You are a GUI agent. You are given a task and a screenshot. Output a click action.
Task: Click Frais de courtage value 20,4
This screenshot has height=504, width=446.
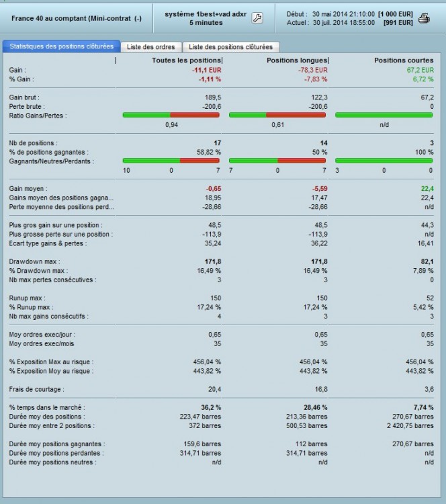[214, 389]
